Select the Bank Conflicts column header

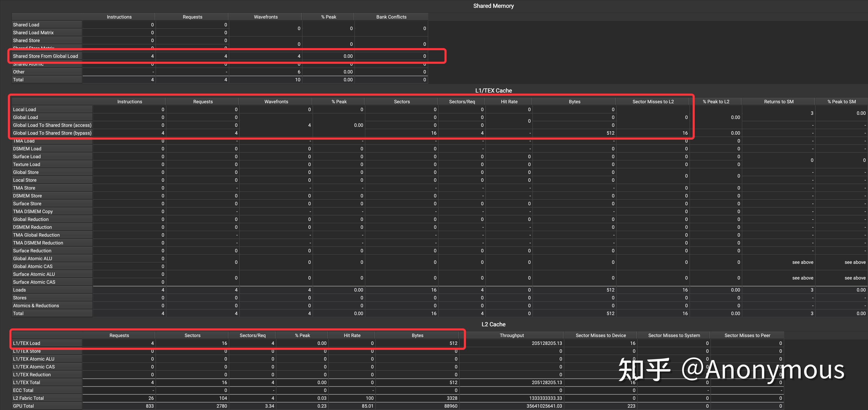(391, 17)
